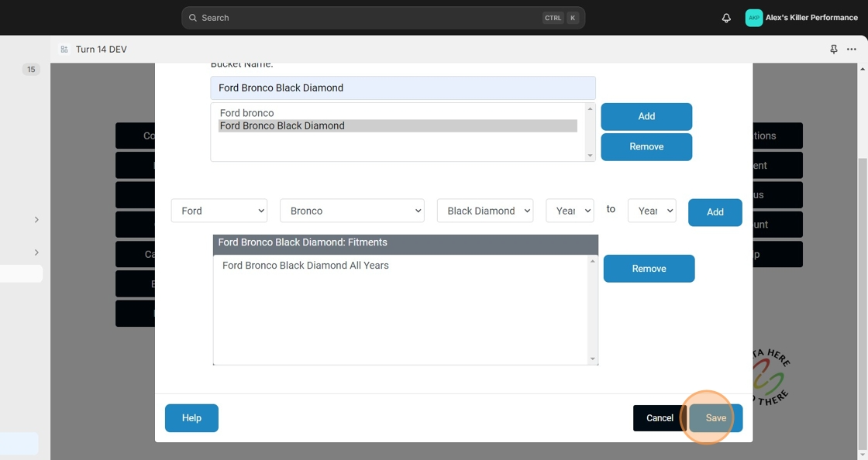The width and height of the screenshot is (868, 460).
Task: Click Remove beside the fitments list
Action: coord(649,269)
